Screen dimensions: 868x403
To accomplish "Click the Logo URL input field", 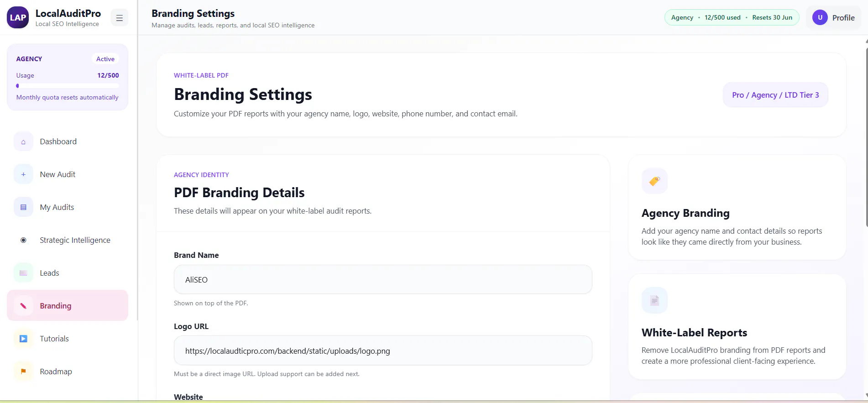I will pos(383,351).
